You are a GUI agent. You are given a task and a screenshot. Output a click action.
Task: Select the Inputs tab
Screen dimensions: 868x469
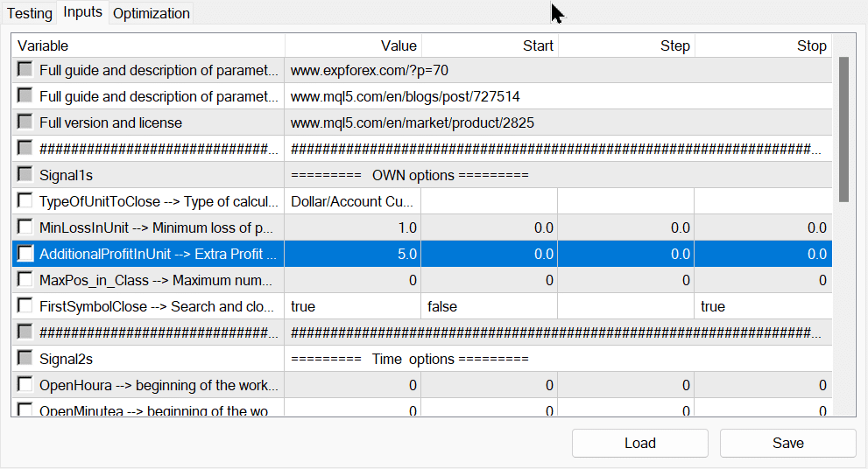[83, 12]
